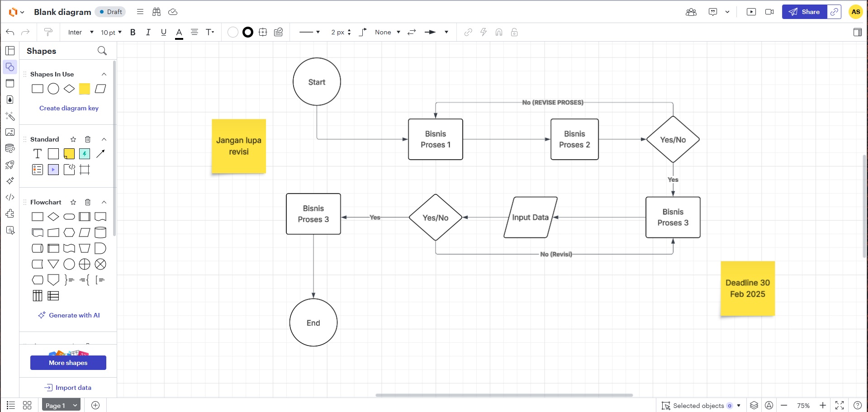
Task: Open page list view icon
Action: coord(11,405)
